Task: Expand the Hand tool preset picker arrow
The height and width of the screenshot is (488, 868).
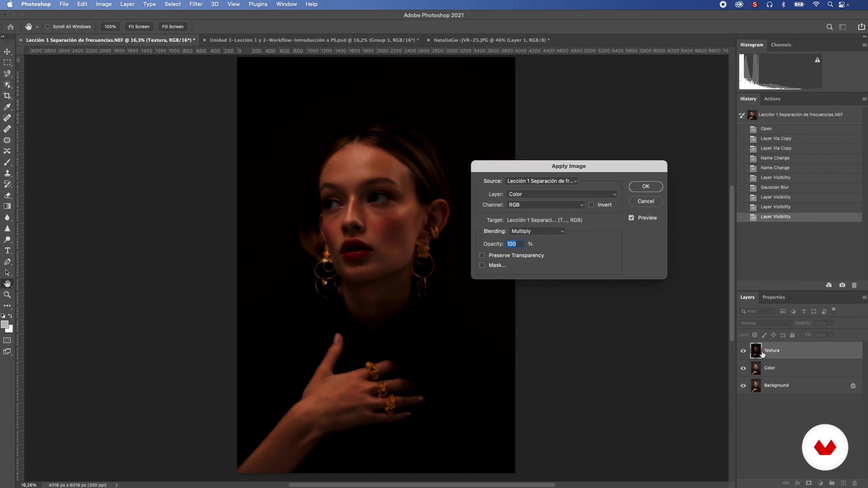Action: pos(37,27)
